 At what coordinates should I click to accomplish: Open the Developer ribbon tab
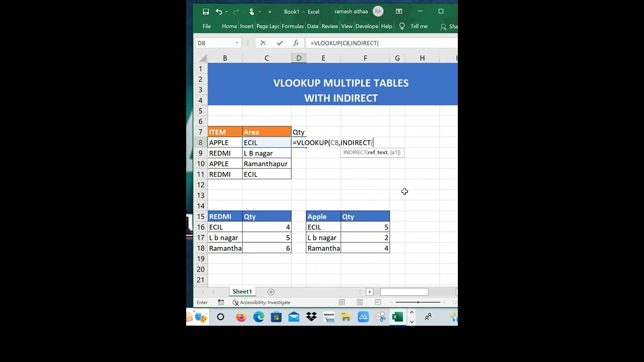(367, 26)
